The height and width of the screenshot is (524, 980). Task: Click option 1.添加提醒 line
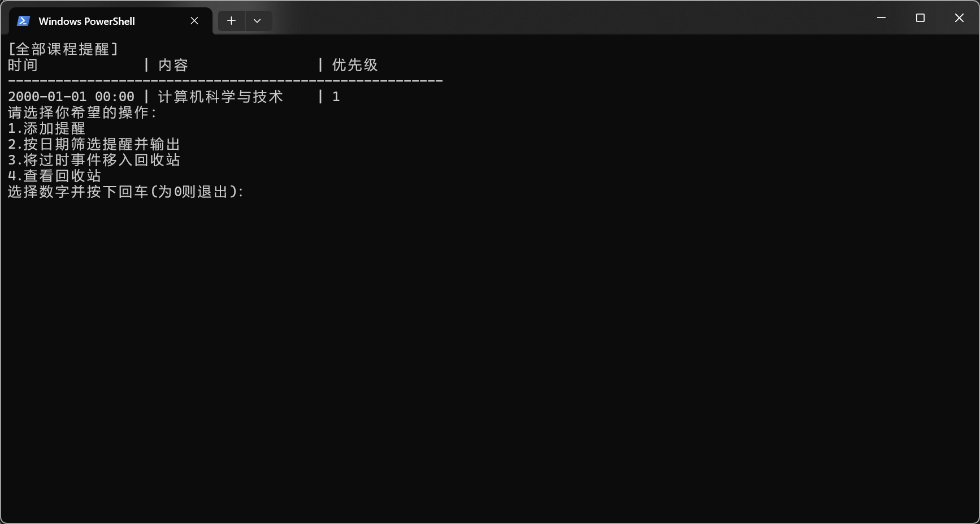tap(46, 128)
